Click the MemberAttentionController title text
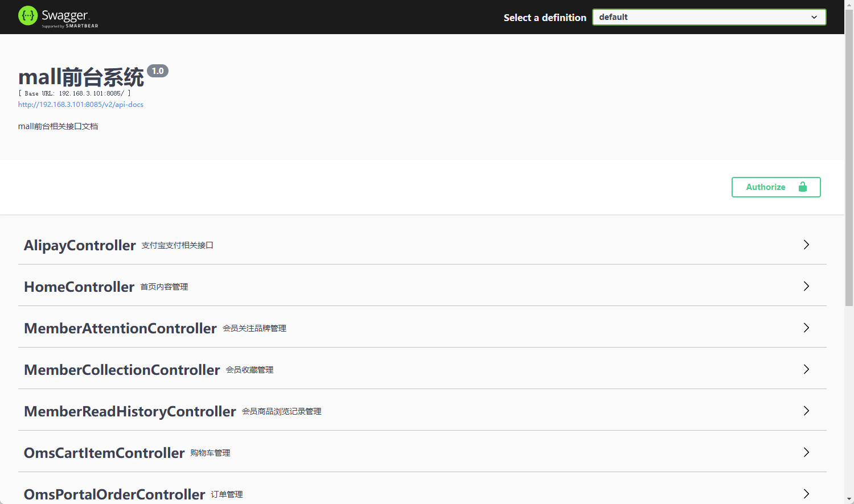Image resolution: width=854 pixels, height=504 pixels. (120, 328)
